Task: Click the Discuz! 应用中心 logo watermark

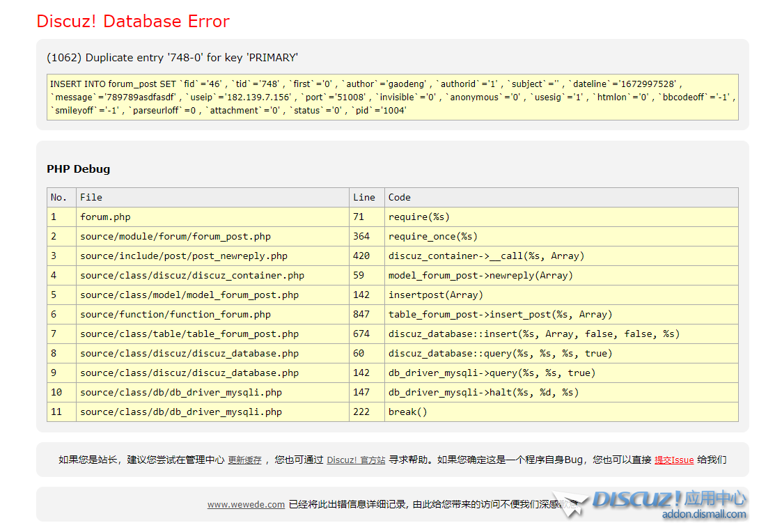Action: coord(668,499)
